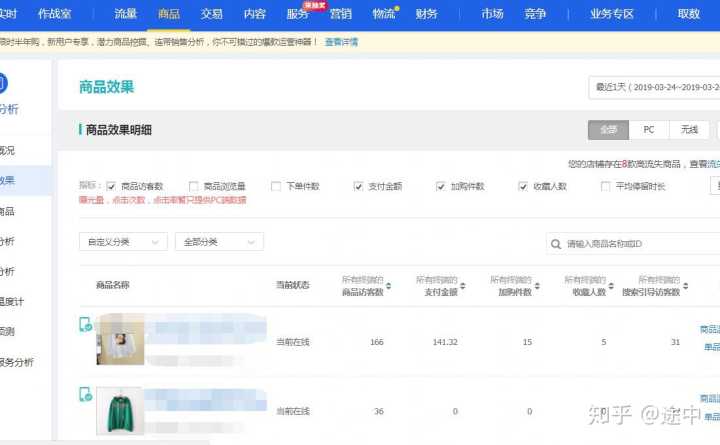
Task: Click the device icon beside first product
Action: [x=85, y=325]
